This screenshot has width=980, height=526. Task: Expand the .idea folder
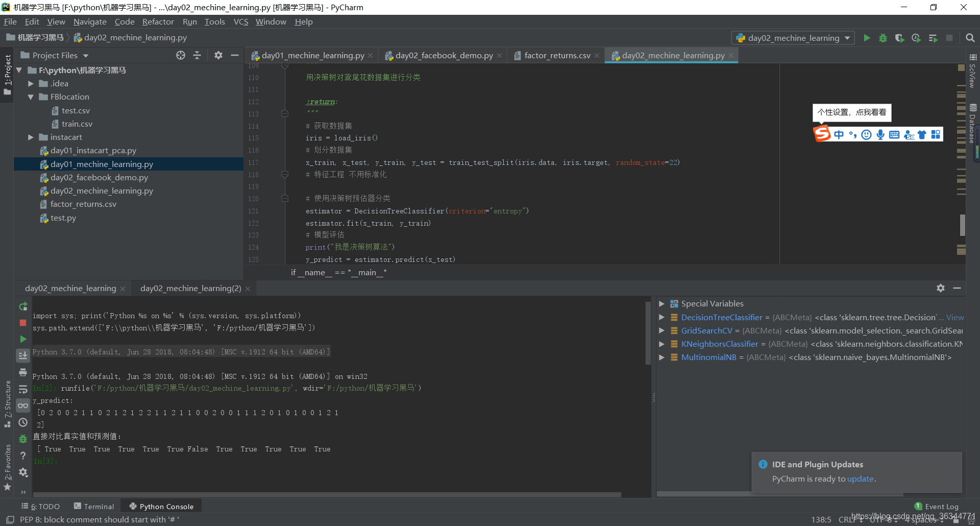31,83
